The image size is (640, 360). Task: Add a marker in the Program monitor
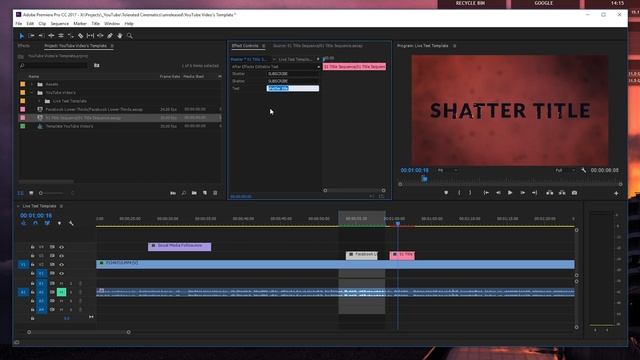pos(446,193)
